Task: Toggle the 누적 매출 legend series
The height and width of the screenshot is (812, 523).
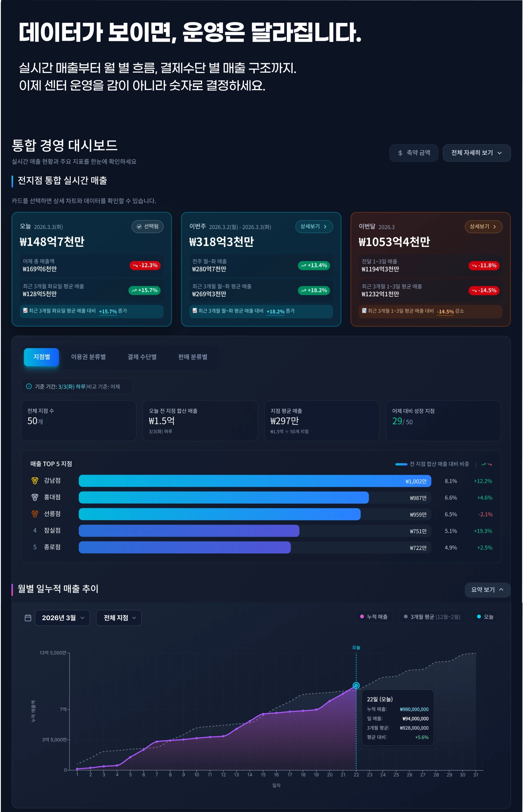Action: pos(374,617)
